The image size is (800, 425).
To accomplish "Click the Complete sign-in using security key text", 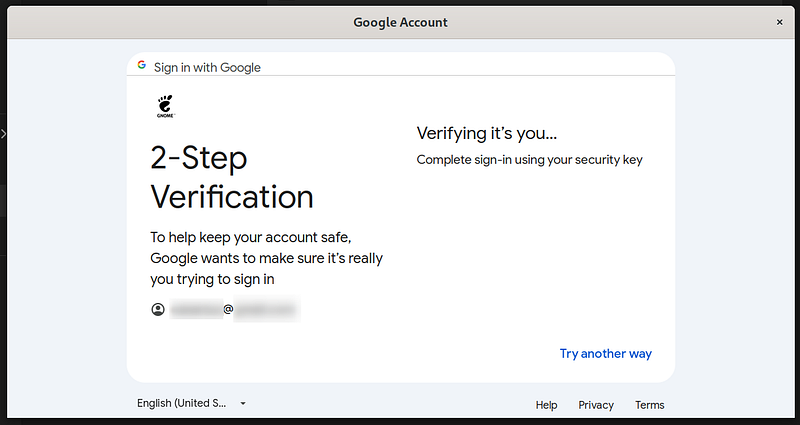I will pos(530,160).
